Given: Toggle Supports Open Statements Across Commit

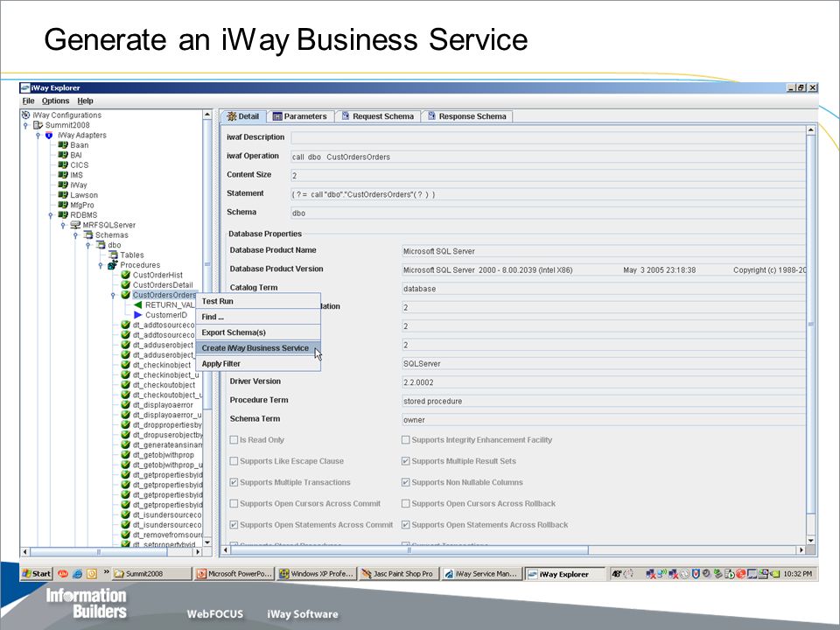Looking at the screenshot, I should (x=234, y=525).
